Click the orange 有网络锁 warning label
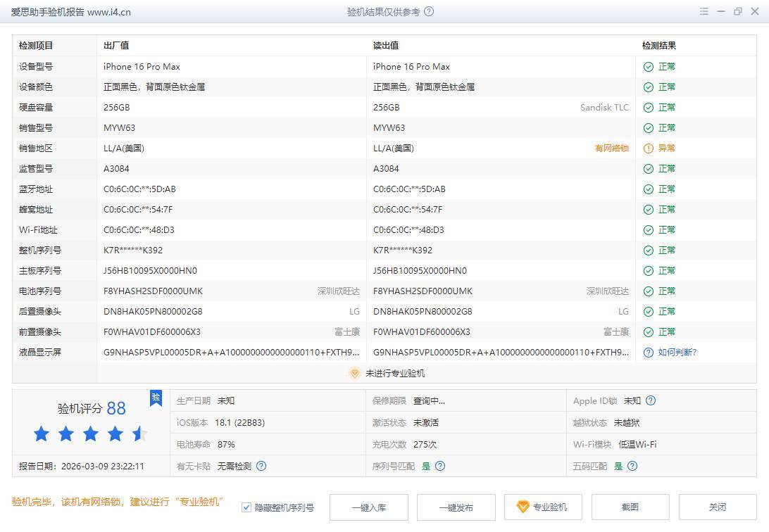The width and height of the screenshot is (769, 532). [x=611, y=148]
